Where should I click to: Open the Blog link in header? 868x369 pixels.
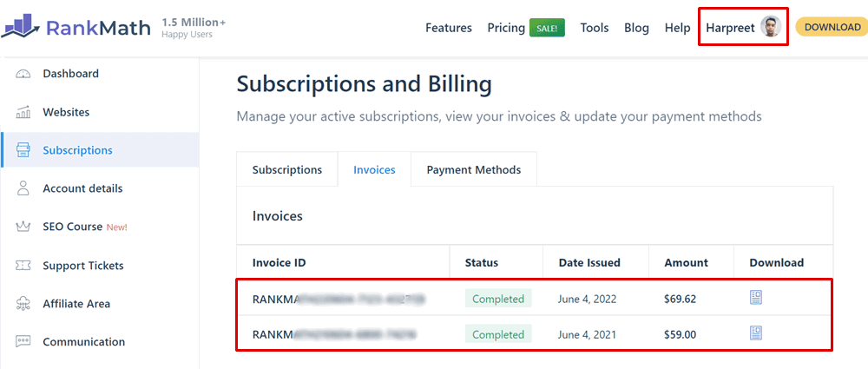tap(636, 28)
